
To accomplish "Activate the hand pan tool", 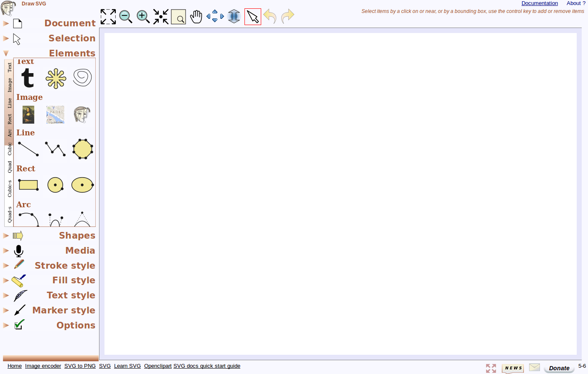I will pos(196,16).
